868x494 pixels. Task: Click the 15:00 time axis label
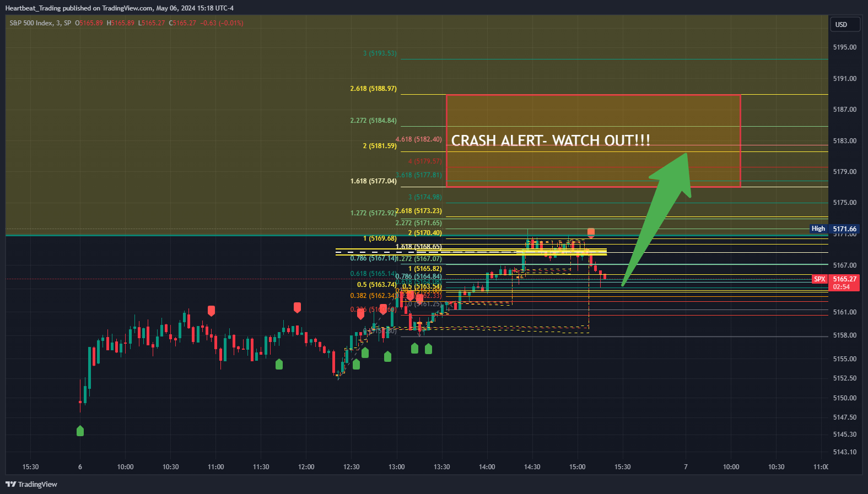tap(578, 467)
